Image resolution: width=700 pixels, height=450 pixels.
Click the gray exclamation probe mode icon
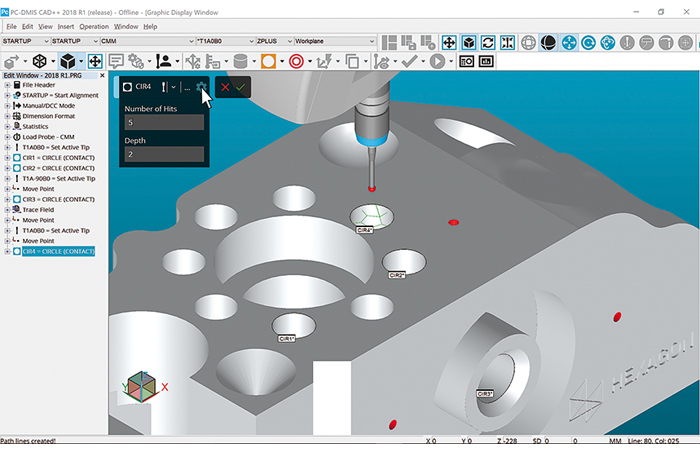click(627, 43)
